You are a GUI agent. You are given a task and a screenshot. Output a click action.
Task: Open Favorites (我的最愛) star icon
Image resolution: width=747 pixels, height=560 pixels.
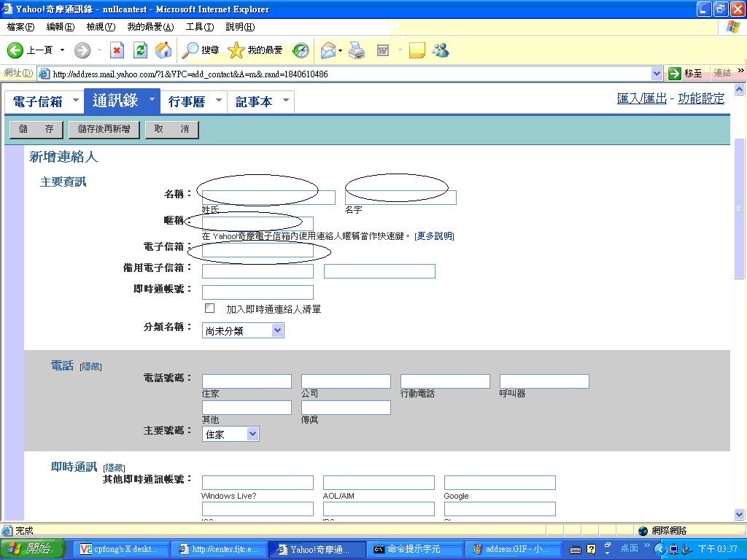point(255,50)
